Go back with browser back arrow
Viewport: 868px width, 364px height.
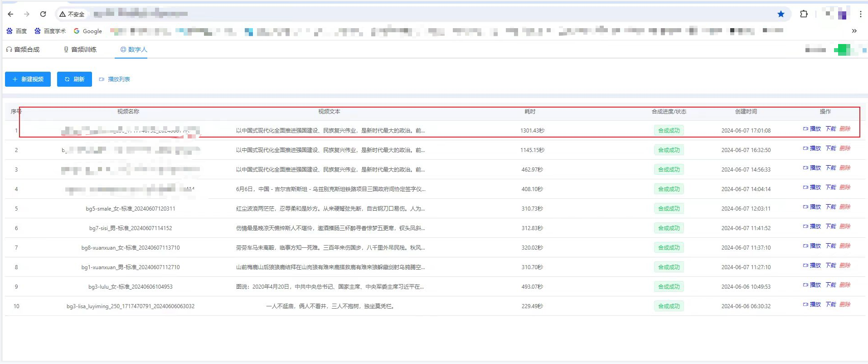pyautogui.click(x=10, y=14)
